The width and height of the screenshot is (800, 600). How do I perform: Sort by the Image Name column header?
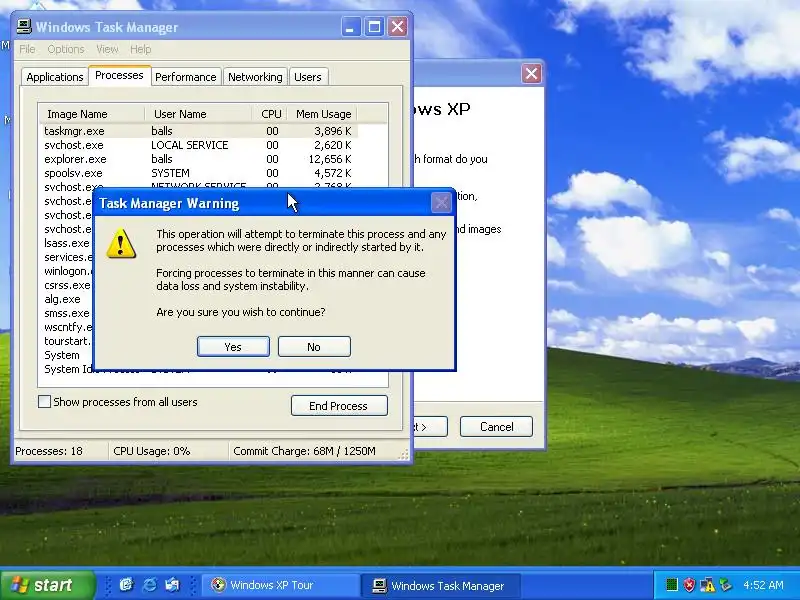[92, 114]
